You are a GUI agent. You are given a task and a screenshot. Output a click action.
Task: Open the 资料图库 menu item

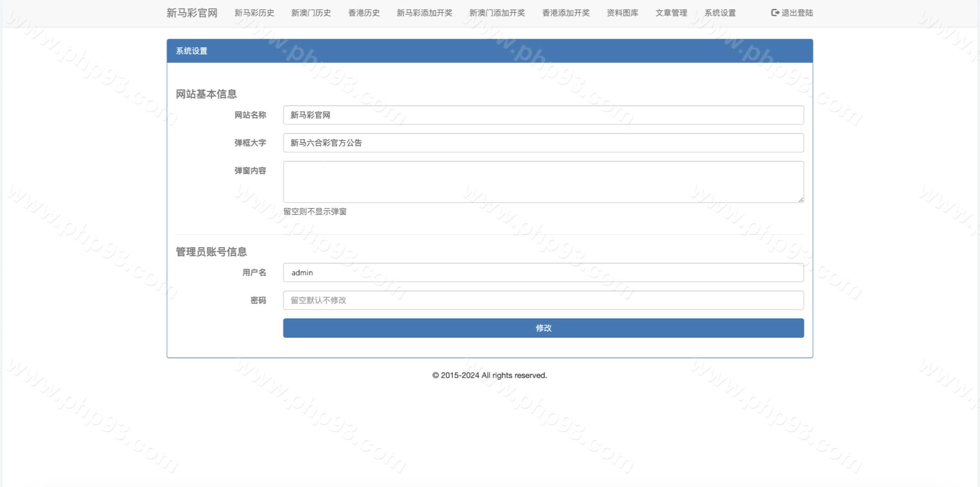pos(622,13)
